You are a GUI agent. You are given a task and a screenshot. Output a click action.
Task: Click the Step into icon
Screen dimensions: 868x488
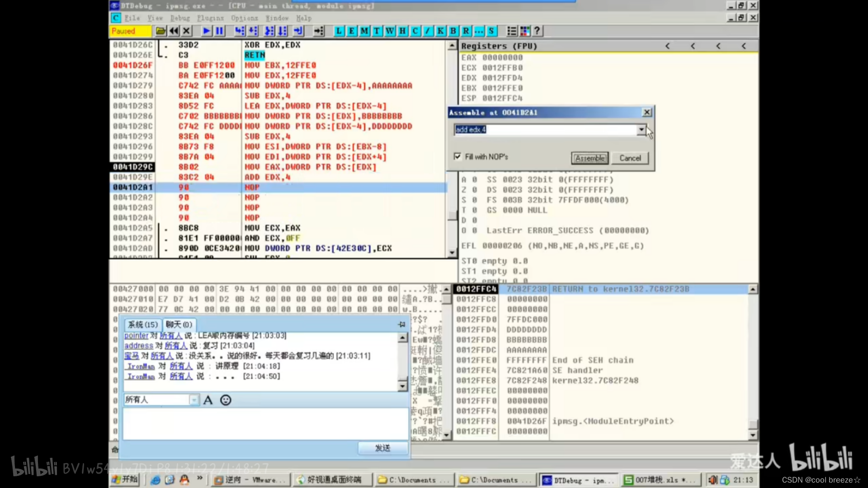click(x=240, y=31)
